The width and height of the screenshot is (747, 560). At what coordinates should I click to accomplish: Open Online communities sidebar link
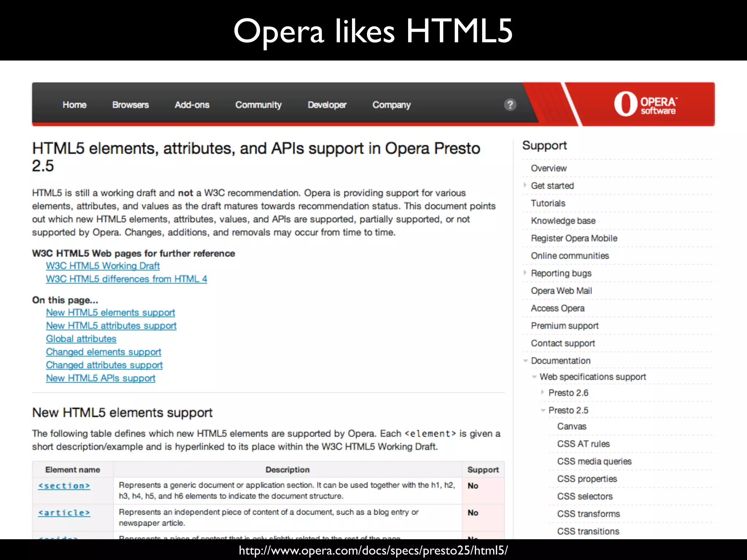[x=570, y=256]
